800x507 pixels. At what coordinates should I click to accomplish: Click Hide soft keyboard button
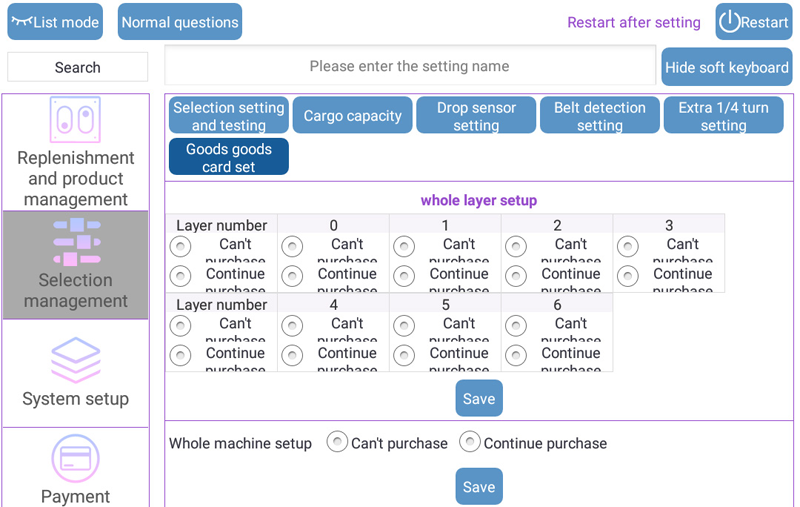(x=727, y=67)
